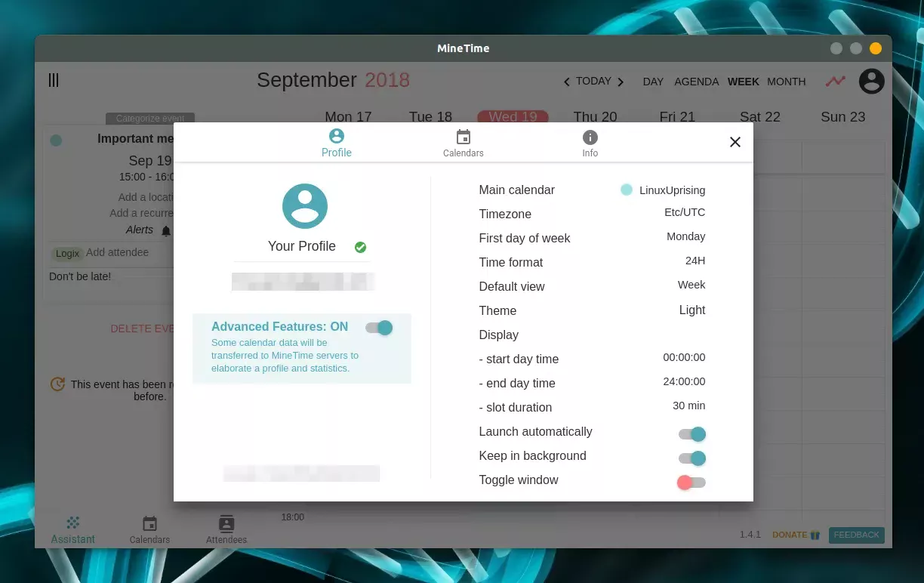
Task: Click the Info tab icon
Action: pos(590,137)
